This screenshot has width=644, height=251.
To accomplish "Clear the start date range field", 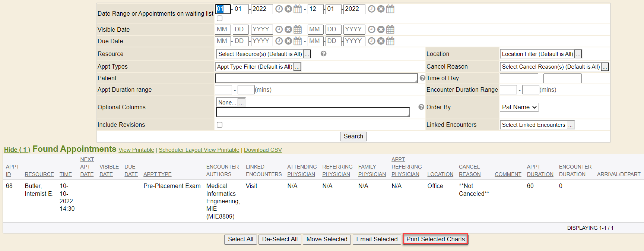I will [x=288, y=9].
